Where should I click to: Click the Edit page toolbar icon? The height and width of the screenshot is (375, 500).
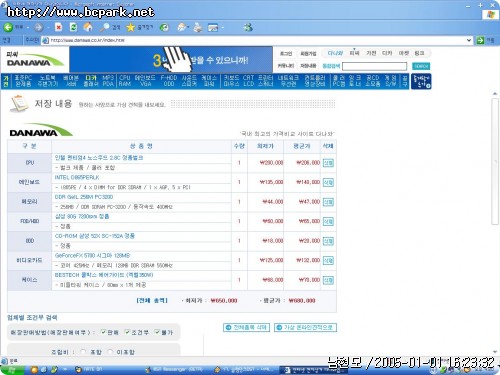click(213, 27)
